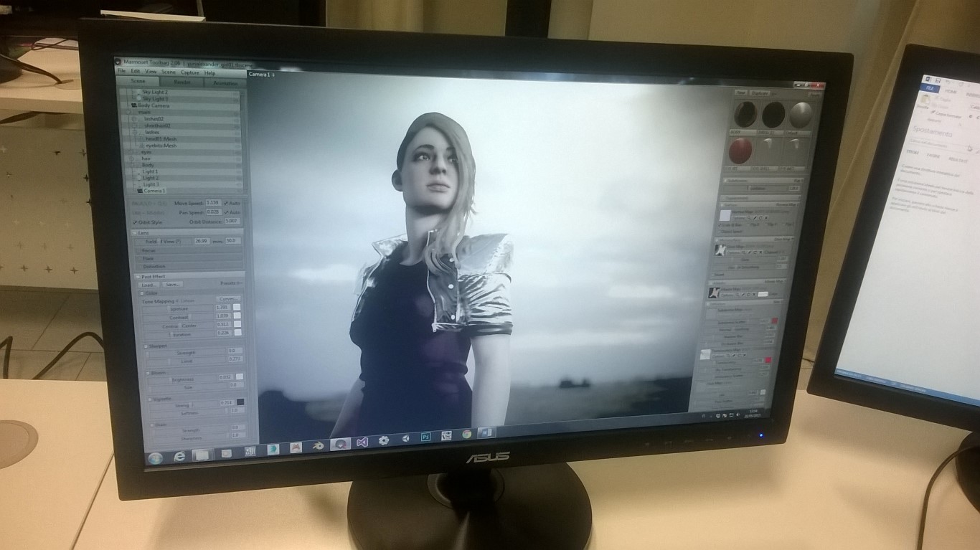Image resolution: width=980 pixels, height=550 pixels.
Task: Toggle the Orbit Style checkbox
Action: click(135, 222)
